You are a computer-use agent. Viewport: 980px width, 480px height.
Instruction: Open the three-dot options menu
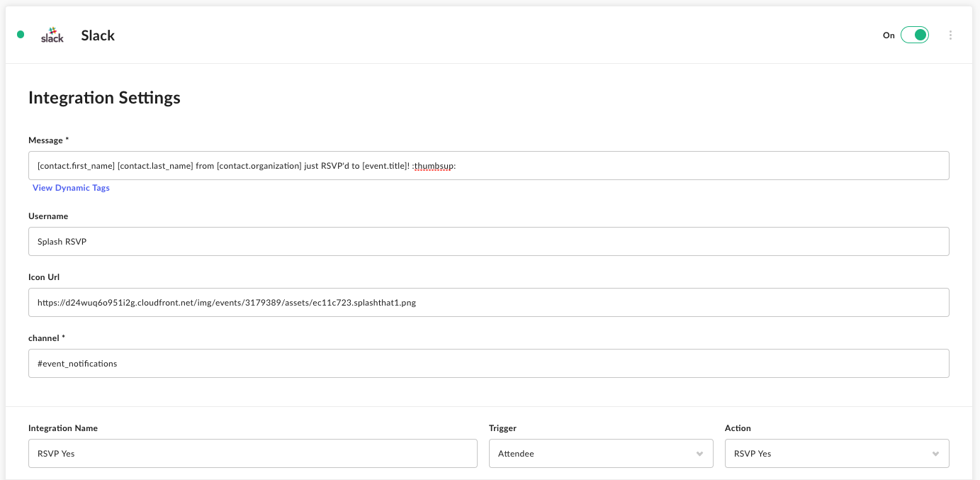[950, 35]
